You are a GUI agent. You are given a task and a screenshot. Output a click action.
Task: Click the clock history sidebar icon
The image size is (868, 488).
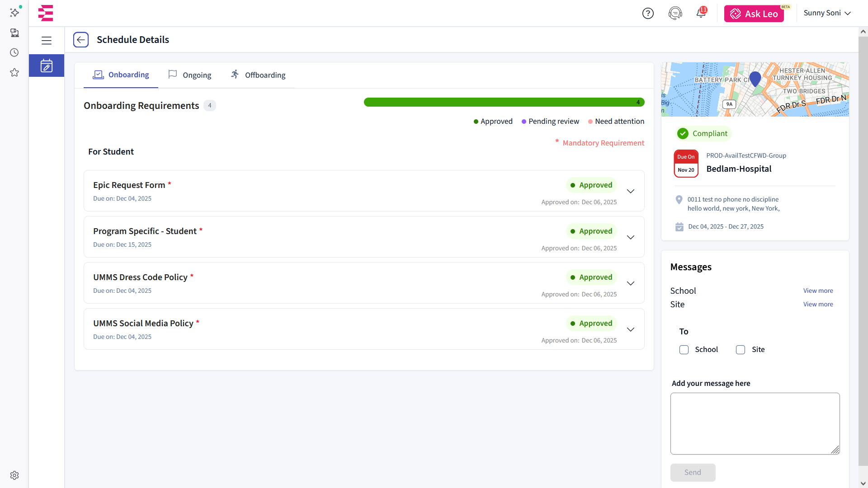coord(14,53)
